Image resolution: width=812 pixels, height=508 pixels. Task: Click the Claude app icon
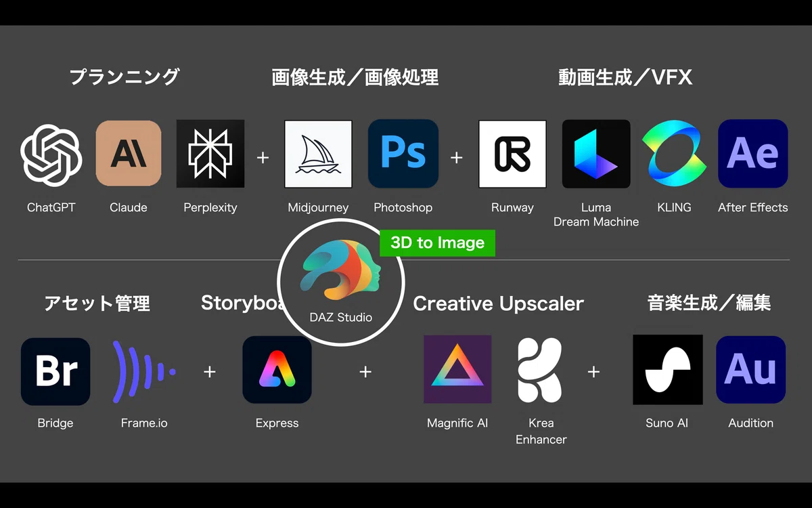tap(129, 153)
